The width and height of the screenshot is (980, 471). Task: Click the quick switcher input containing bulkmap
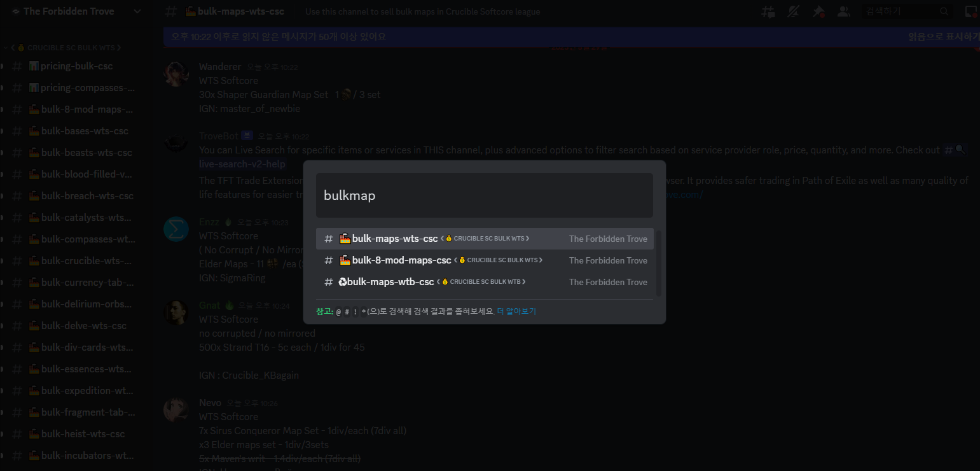coord(485,195)
